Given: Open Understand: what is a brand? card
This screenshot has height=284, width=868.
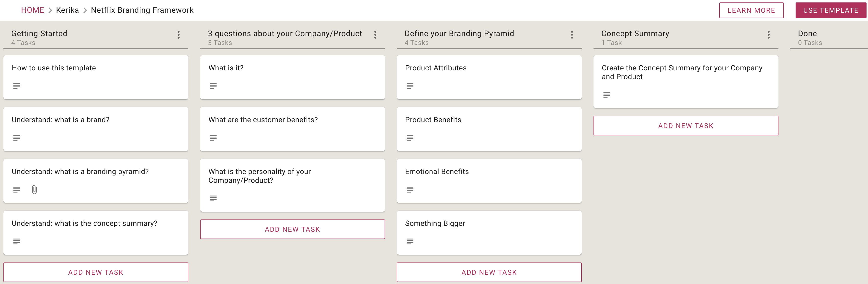Looking at the screenshot, I should (96, 129).
